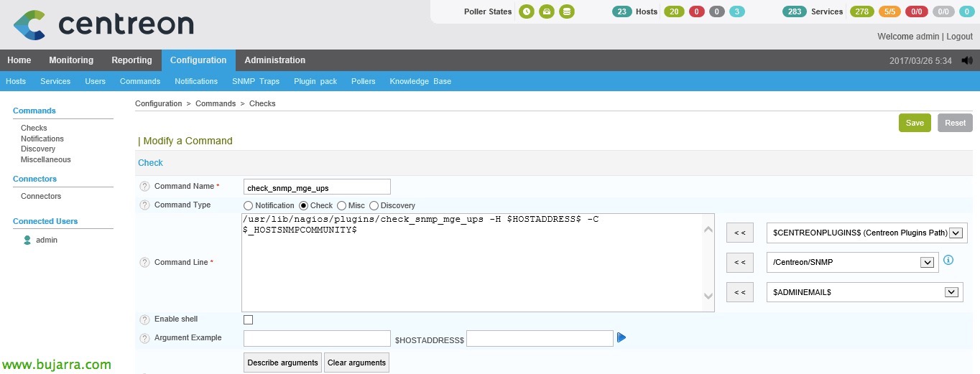Open the Monitoring menu tab
The image size is (980, 374).
pos(71,60)
